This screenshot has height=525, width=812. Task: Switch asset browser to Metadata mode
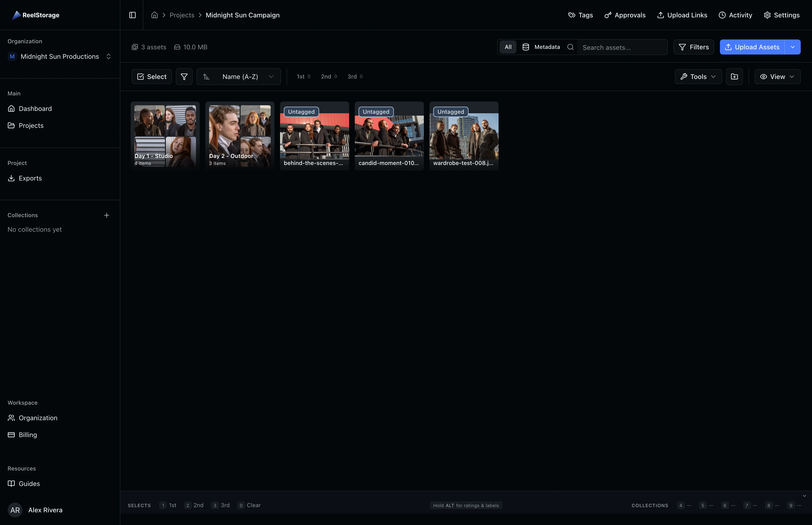541,47
